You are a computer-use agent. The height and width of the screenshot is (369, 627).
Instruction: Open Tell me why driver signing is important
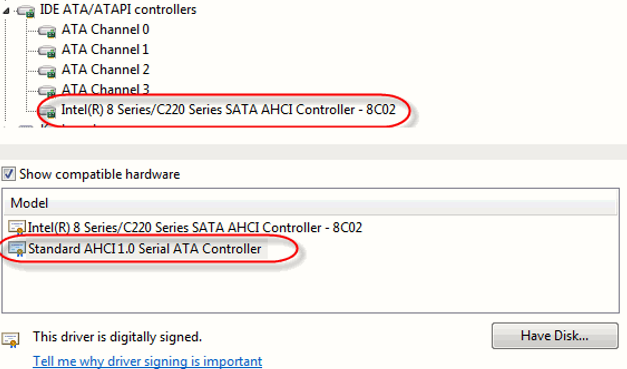coord(148,361)
